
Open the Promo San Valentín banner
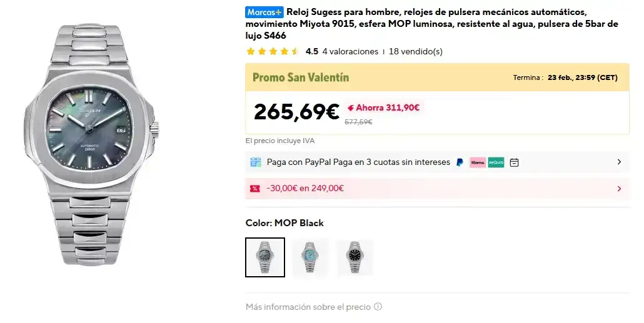coord(301,77)
